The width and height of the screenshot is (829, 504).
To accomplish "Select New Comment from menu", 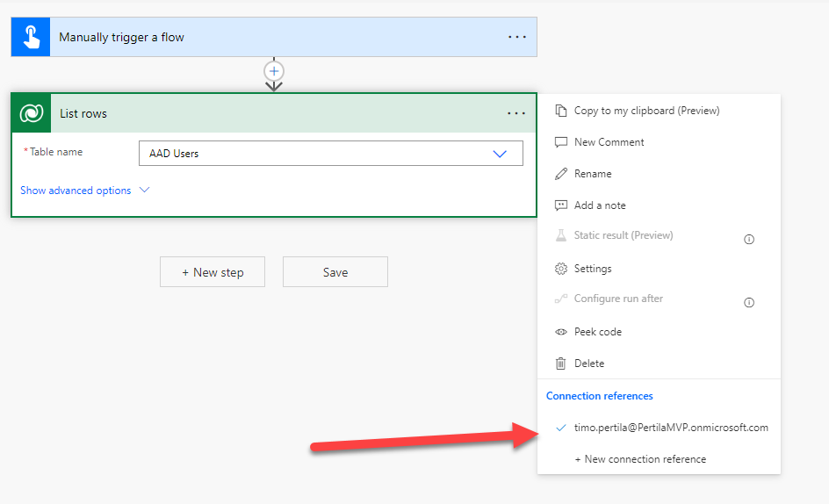I will 609,142.
